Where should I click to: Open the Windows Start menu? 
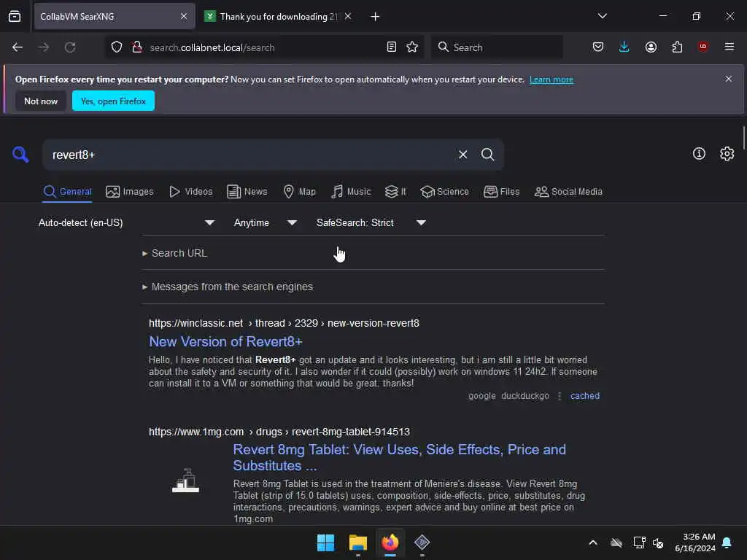point(326,542)
